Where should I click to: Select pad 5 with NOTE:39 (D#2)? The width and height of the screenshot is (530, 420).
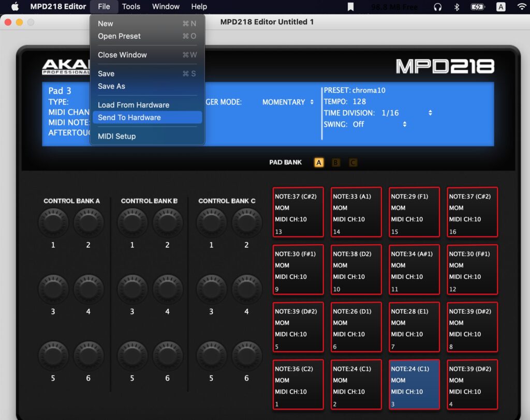tap(298, 327)
